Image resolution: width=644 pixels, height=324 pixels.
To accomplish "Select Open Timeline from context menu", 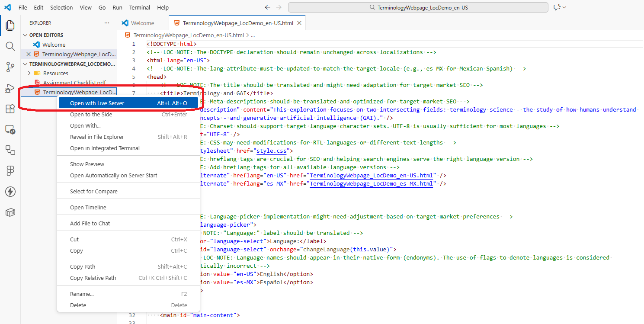I will click(128, 208).
